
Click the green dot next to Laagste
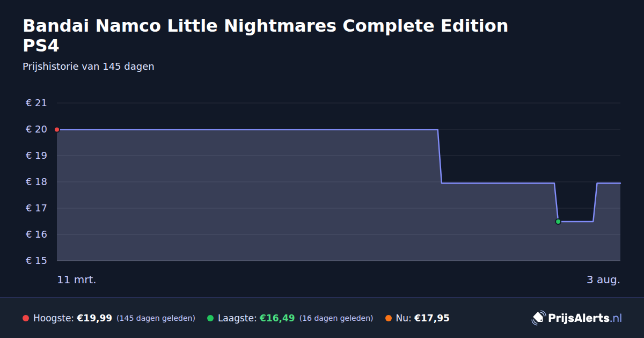click(x=210, y=318)
